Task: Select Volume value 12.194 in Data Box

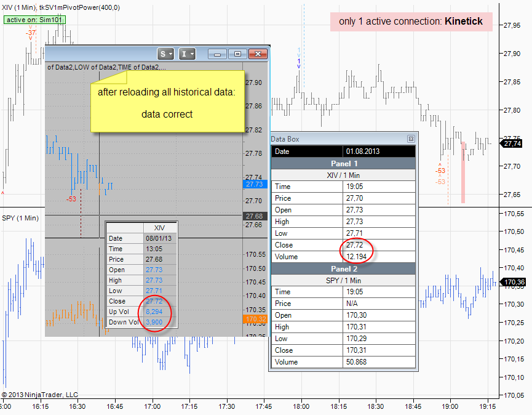Action: click(379, 257)
